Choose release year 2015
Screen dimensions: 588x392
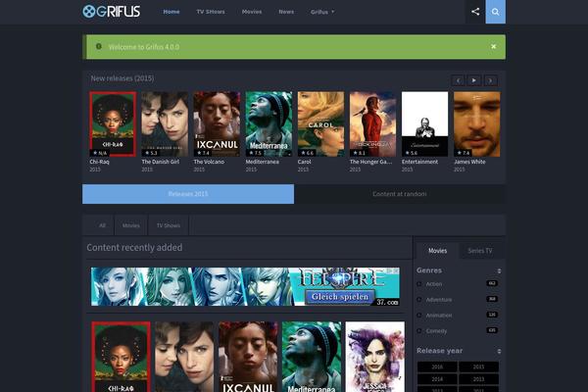click(x=478, y=367)
